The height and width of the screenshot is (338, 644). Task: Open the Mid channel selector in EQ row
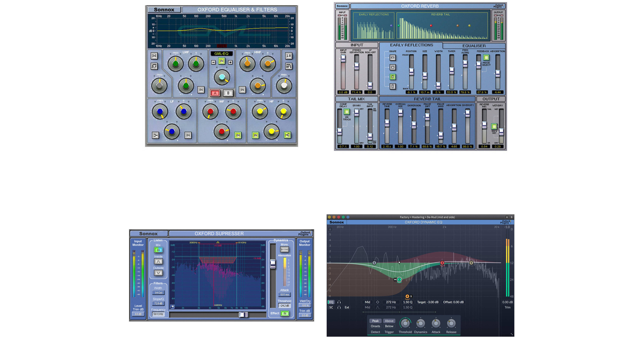tap(368, 302)
